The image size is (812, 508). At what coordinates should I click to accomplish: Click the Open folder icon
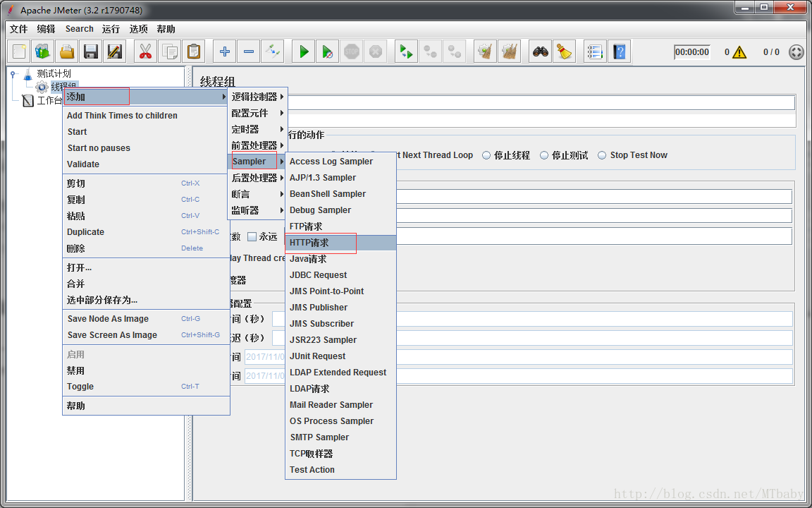(x=67, y=52)
